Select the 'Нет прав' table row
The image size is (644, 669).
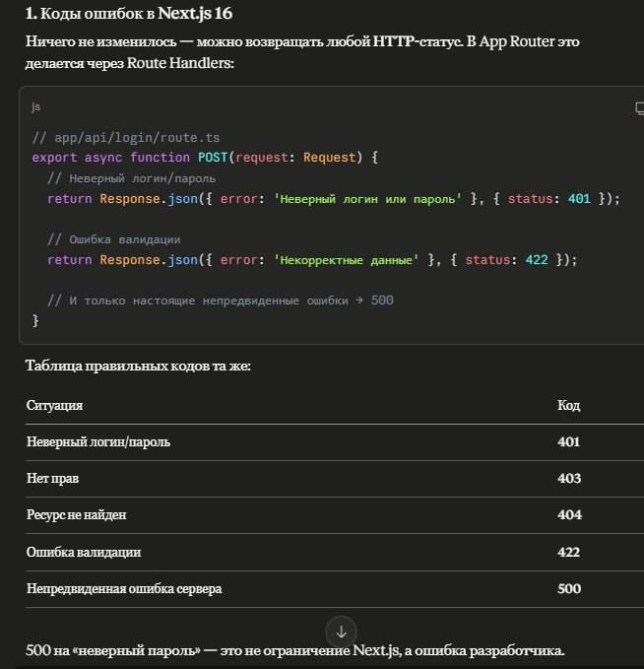coord(335,478)
